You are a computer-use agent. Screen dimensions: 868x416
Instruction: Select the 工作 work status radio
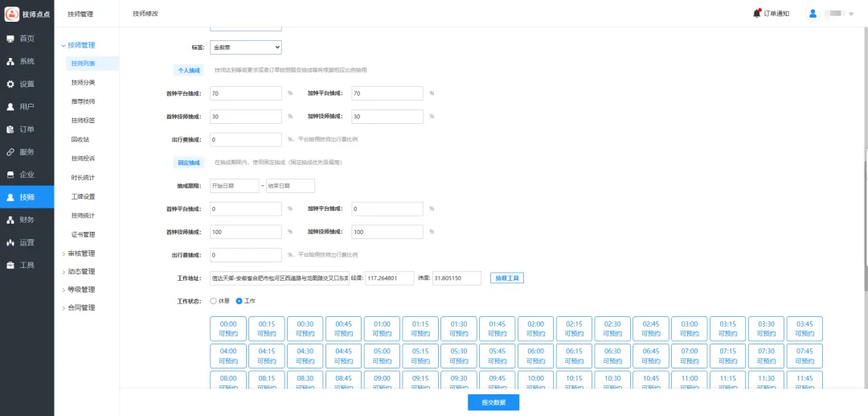[239, 301]
